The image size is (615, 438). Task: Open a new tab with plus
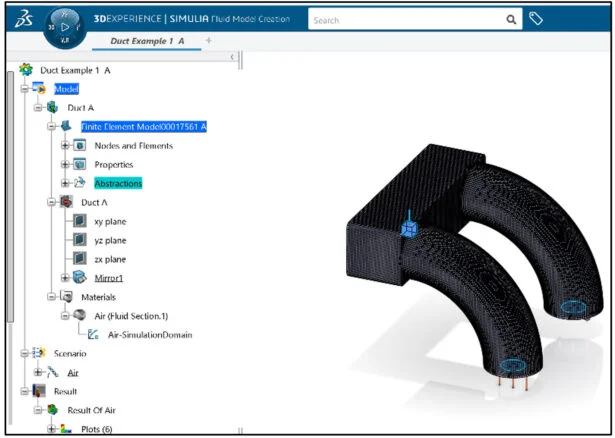click(209, 40)
